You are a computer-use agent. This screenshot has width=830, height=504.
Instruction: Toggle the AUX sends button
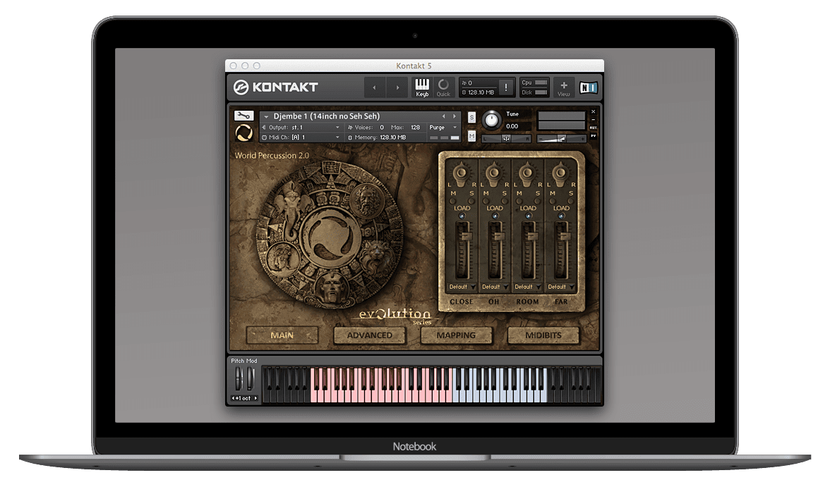coord(594,128)
